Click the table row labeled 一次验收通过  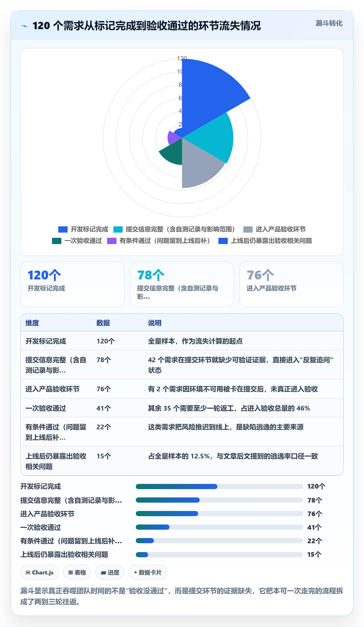coord(182,408)
